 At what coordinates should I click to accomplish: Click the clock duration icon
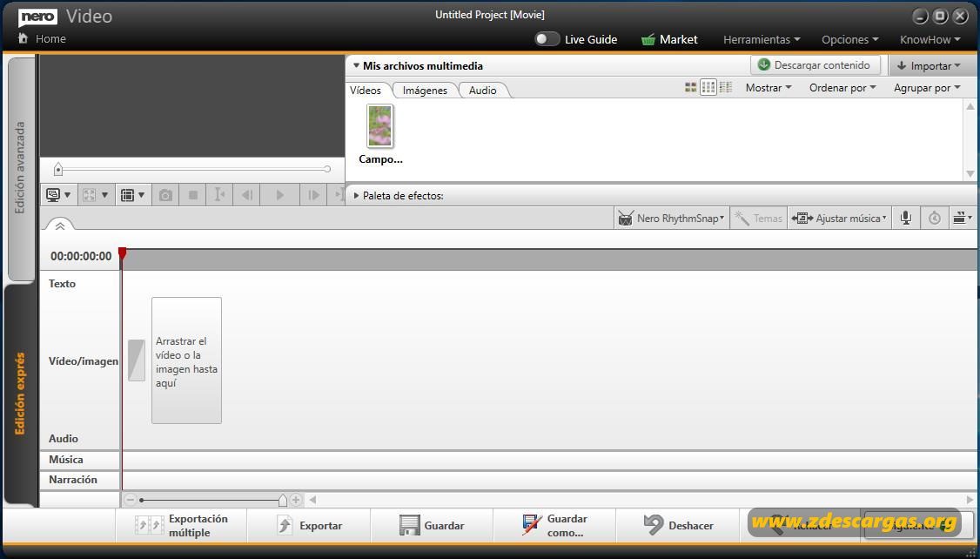935,219
